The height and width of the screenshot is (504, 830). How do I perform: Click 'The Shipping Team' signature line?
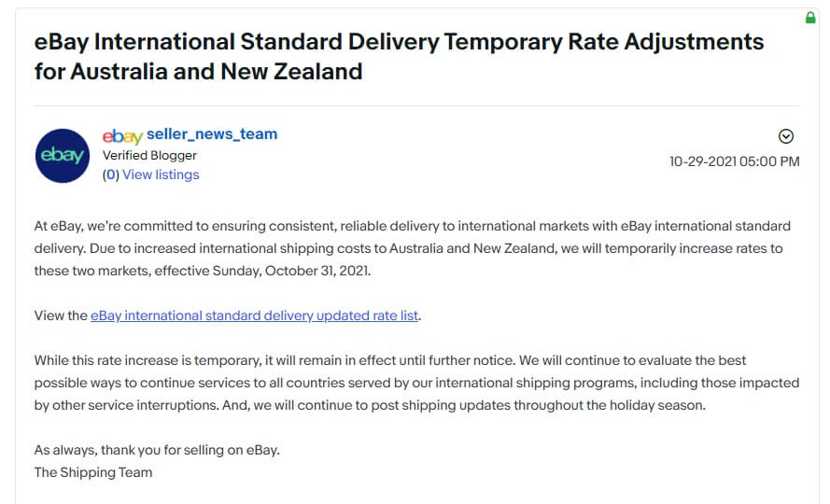click(93, 472)
